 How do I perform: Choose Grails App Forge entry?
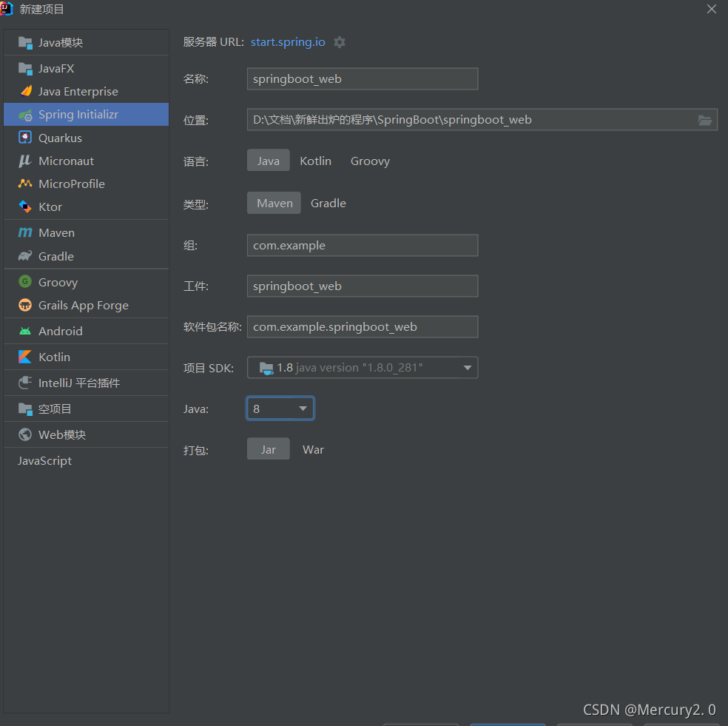point(87,305)
